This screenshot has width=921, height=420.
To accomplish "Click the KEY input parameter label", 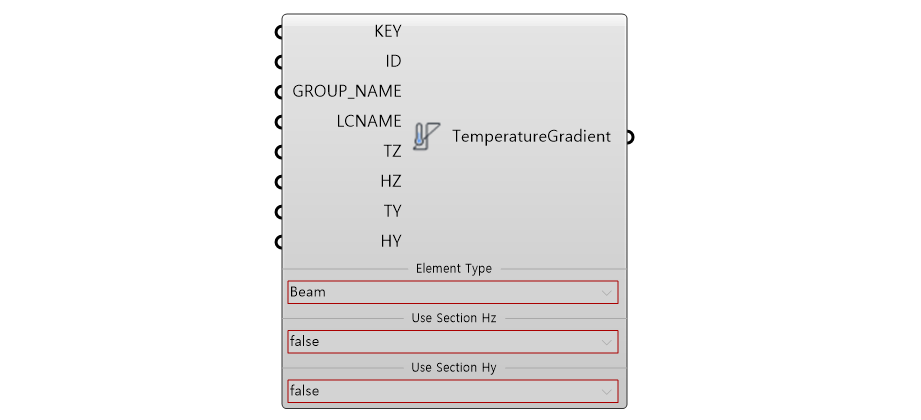I will click(x=388, y=32).
